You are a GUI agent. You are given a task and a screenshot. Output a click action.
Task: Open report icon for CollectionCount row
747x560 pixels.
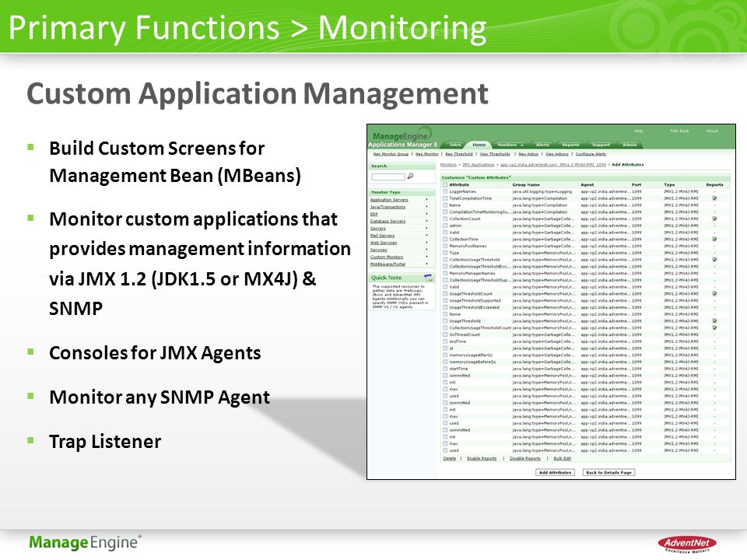tap(714, 219)
